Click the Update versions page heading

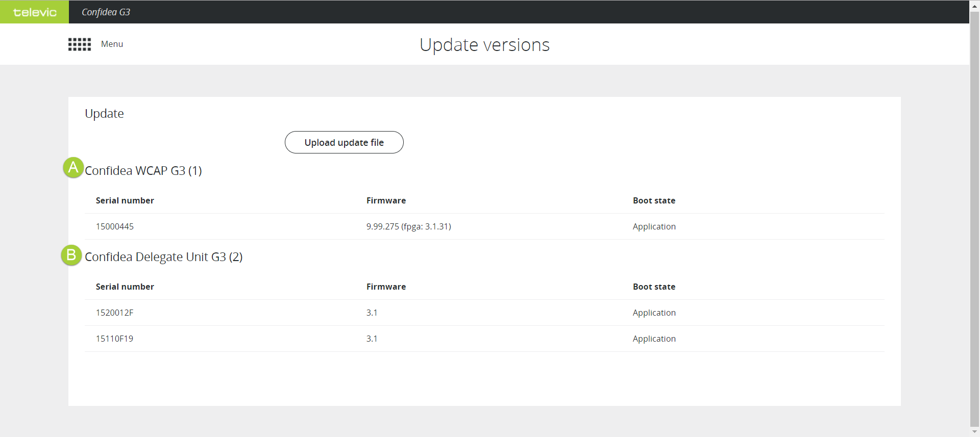pyautogui.click(x=484, y=45)
